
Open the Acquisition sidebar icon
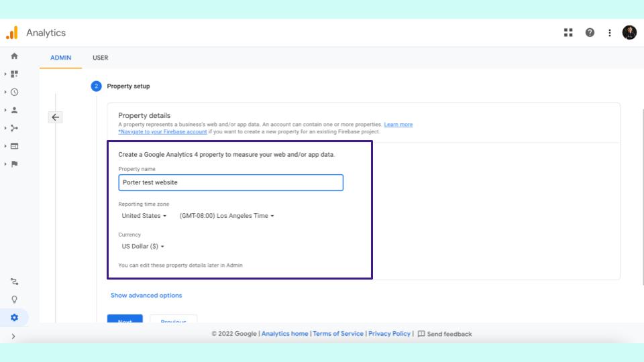point(14,128)
